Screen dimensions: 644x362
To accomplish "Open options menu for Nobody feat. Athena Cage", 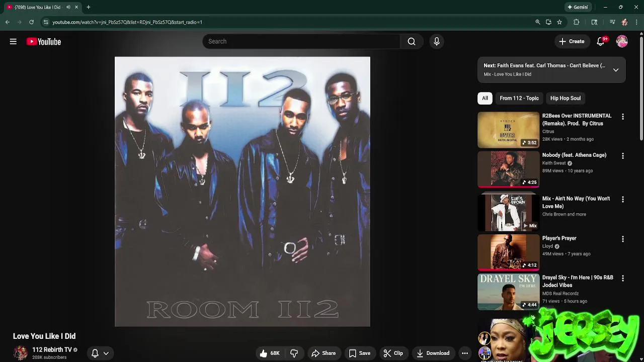I will (623, 156).
